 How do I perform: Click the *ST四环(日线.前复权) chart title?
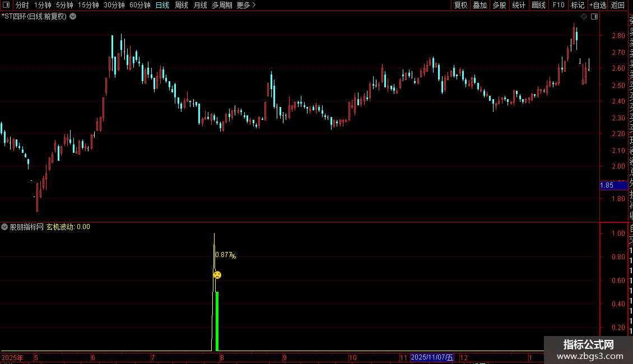coord(34,17)
